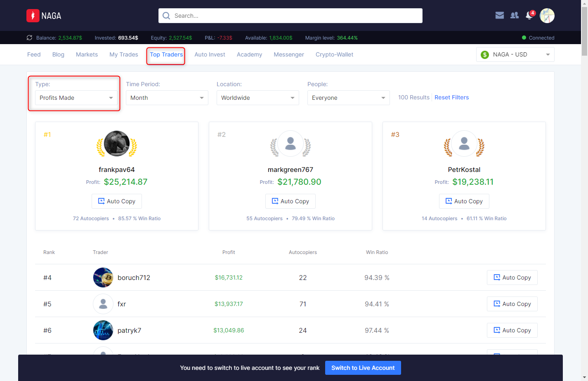The image size is (588, 381).
Task: Go to the Blog tab
Action: pyautogui.click(x=58, y=54)
